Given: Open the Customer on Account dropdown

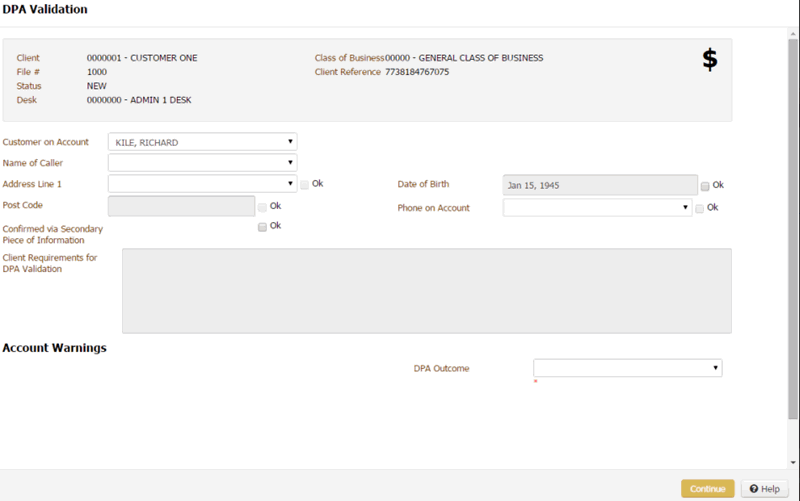Looking at the screenshot, I should point(202,142).
